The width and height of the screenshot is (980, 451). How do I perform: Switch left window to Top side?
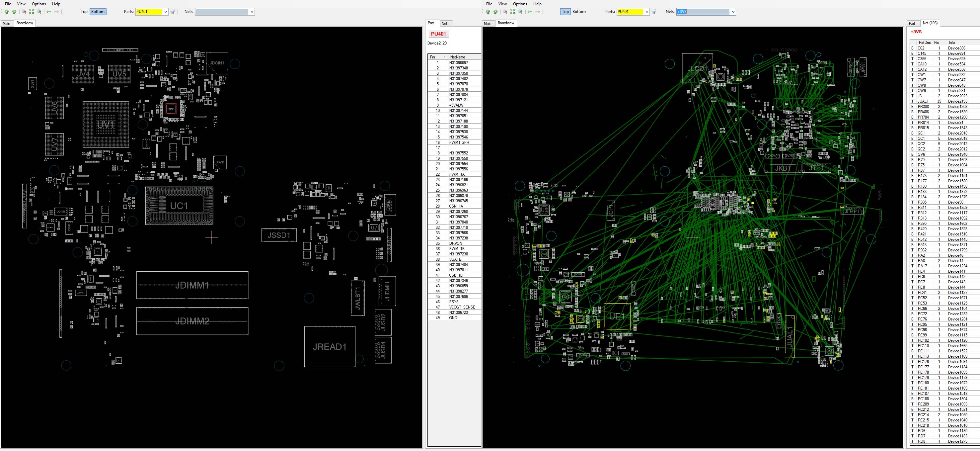pos(84,12)
